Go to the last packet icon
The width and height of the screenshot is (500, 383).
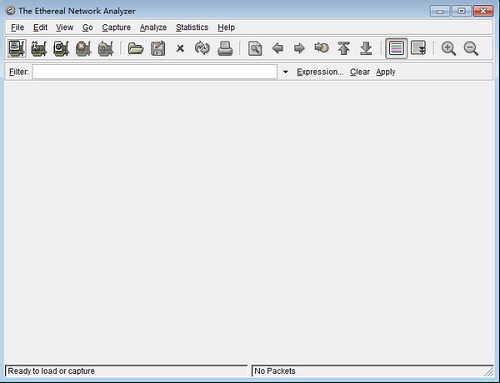tap(366, 49)
